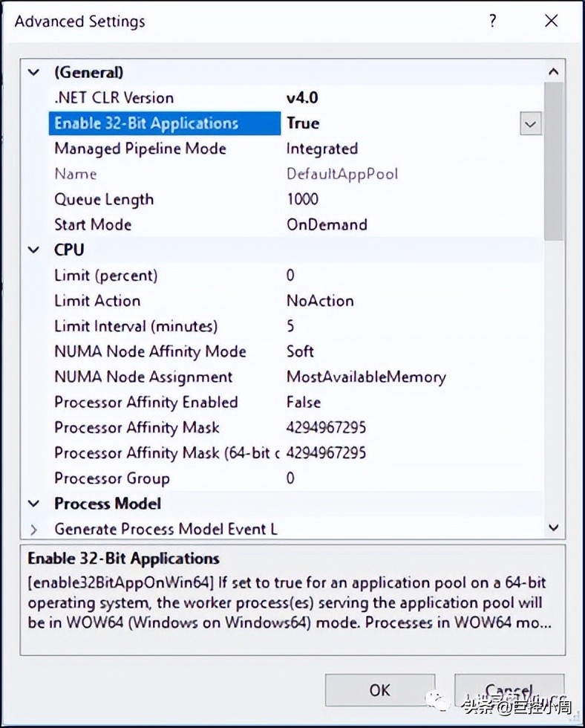Click the help question mark icon
Screen dimensions: 585x728
tap(492, 21)
